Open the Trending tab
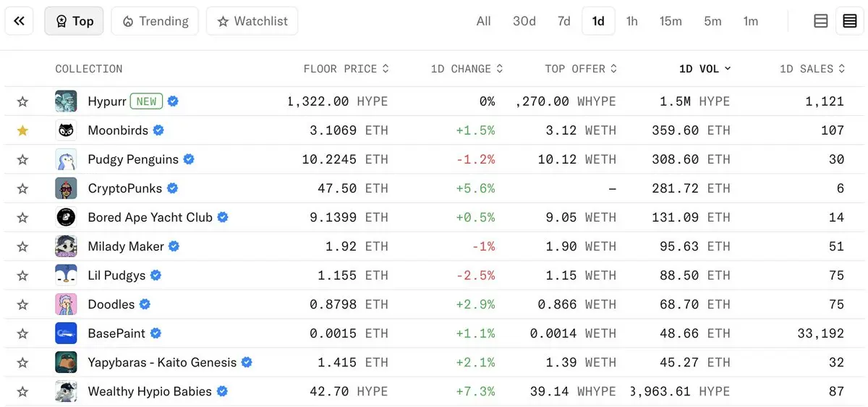The width and height of the screenshot is (868, 407). pyautogui.click(x=155, y=21)
